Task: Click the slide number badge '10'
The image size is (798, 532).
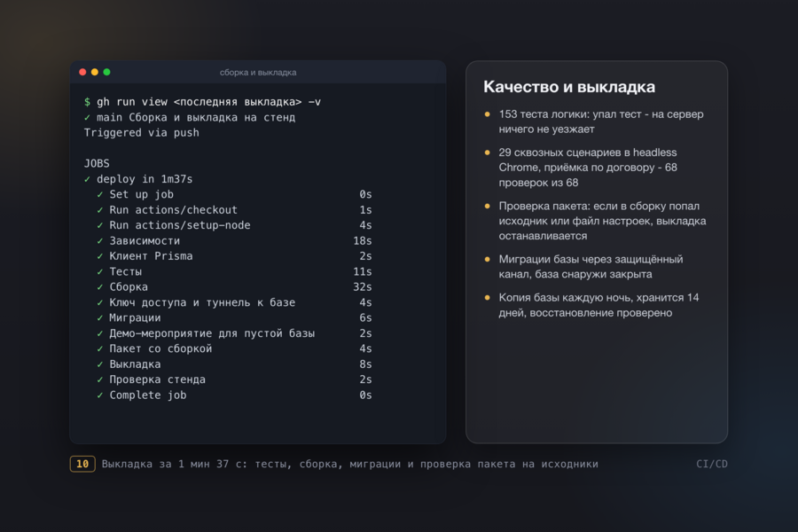Action: 82,464
